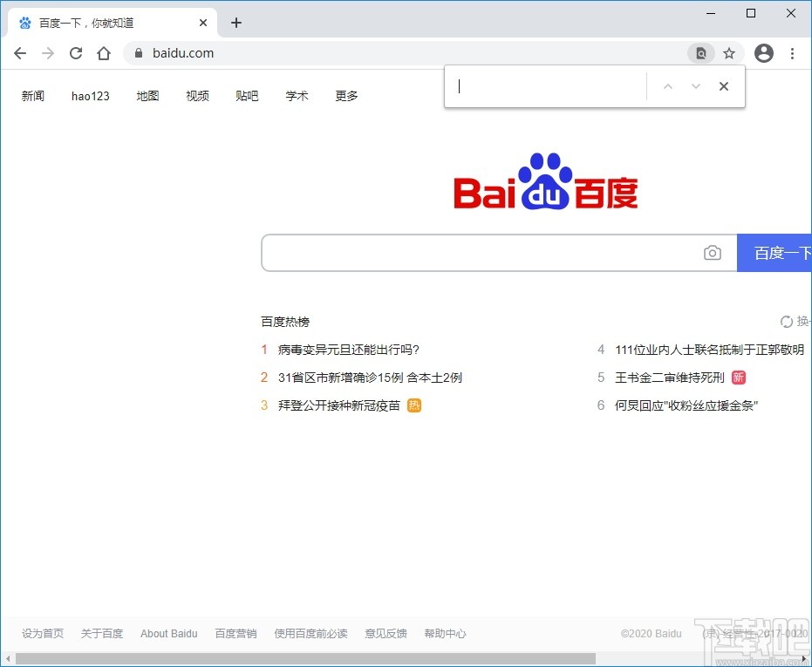Click the lock icon in the address bar

(x=138, y=53)
